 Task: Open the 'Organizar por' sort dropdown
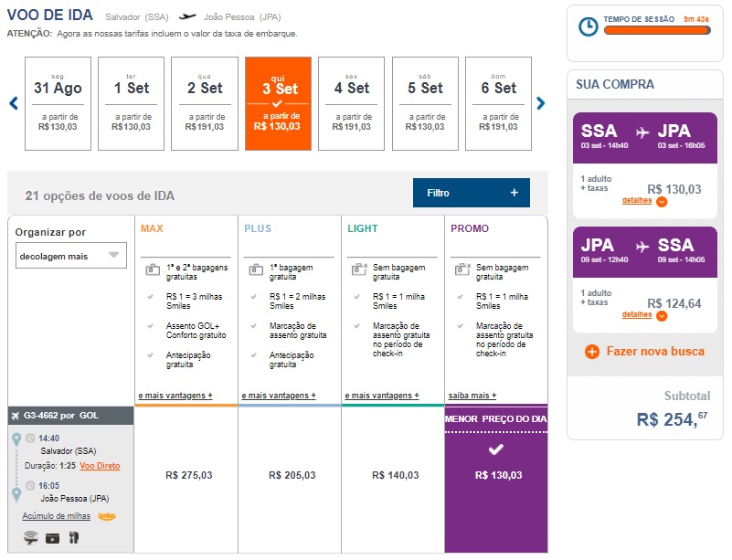pyautogui.click(x=71, y=256)
